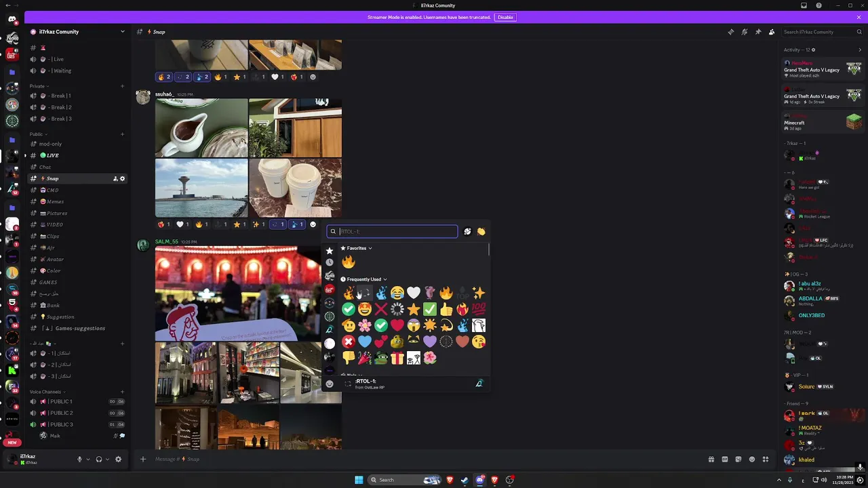Collapse the Public channel category

coord(38,134)
